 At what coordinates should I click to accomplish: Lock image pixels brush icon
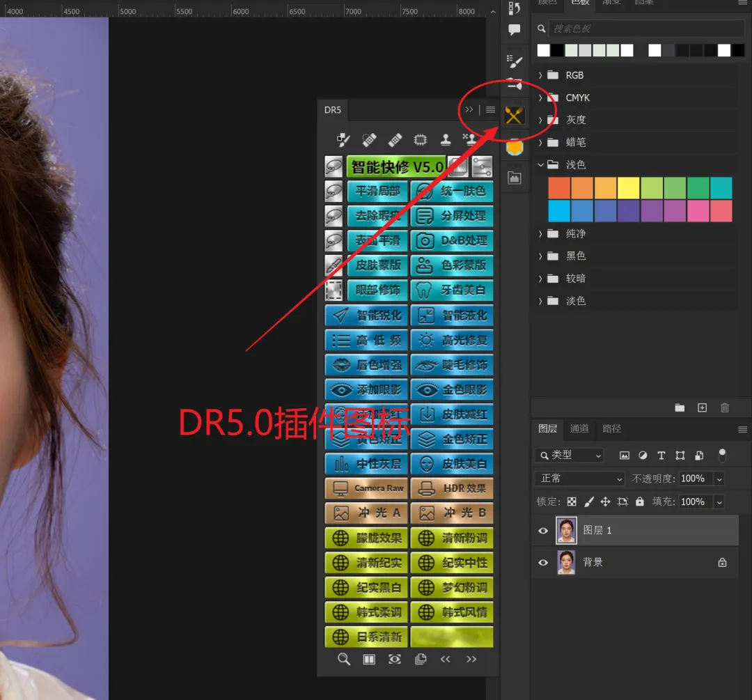pyautogui.click(x=589, y=502)
